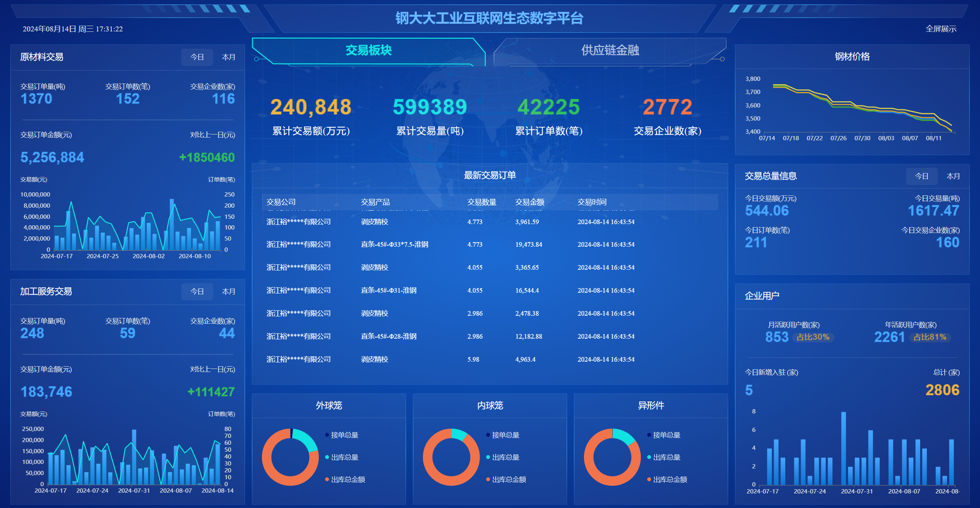980x508 pixels.
Task: Click 加工服务交易 订单量 value 248
Action: coord(32,333)
